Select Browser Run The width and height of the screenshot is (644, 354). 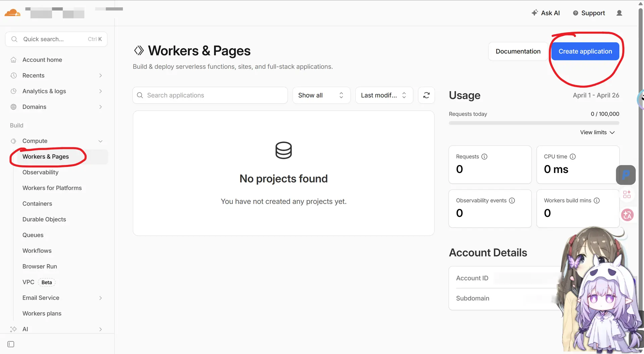[x=40, y=267]
